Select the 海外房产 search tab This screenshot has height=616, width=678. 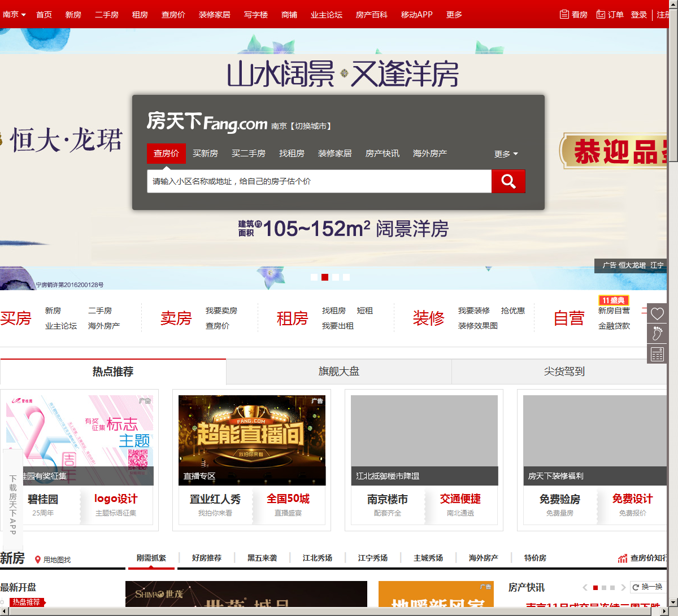point(430,154)
